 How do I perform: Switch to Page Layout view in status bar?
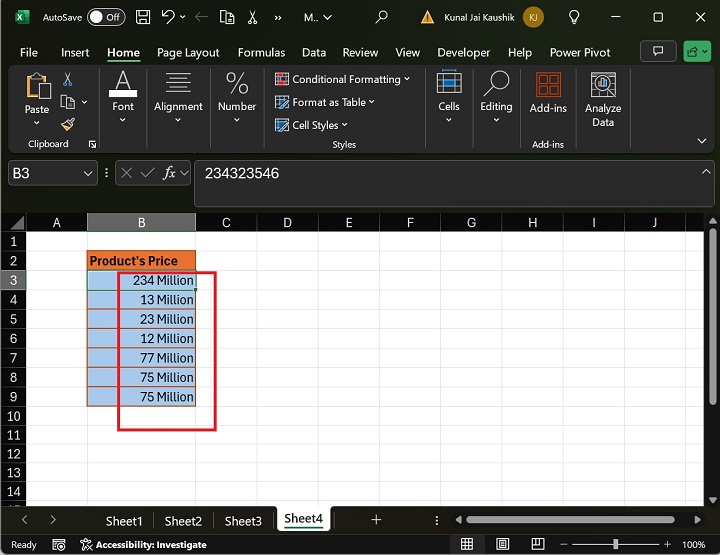(501, 544)
